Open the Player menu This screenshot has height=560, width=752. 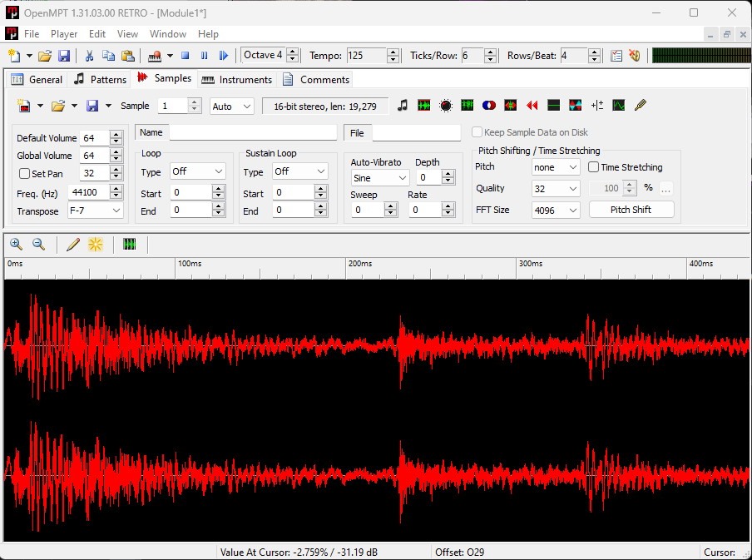[x=64, y=34]
